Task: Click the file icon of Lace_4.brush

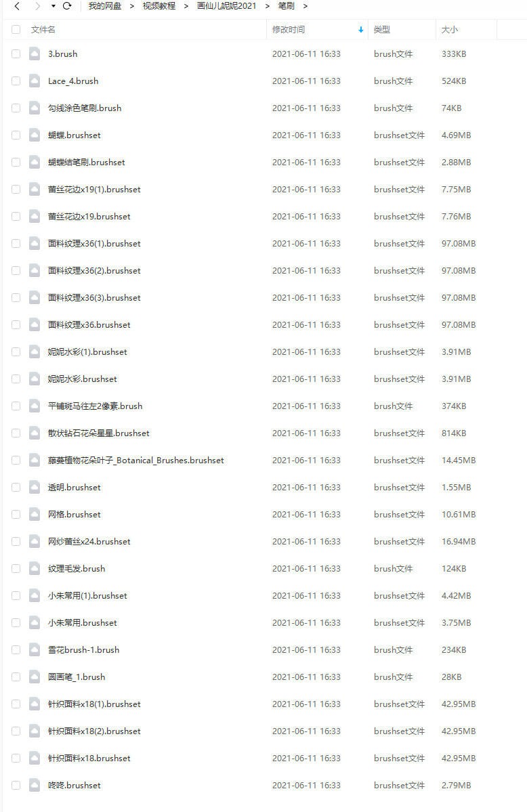Action: click(34, 81)
